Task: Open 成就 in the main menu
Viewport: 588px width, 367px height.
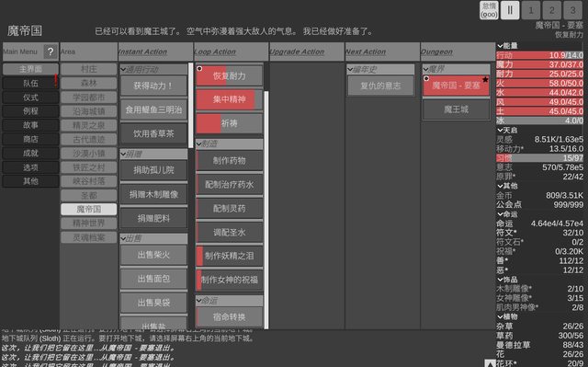Action: (x=30, y=153)
